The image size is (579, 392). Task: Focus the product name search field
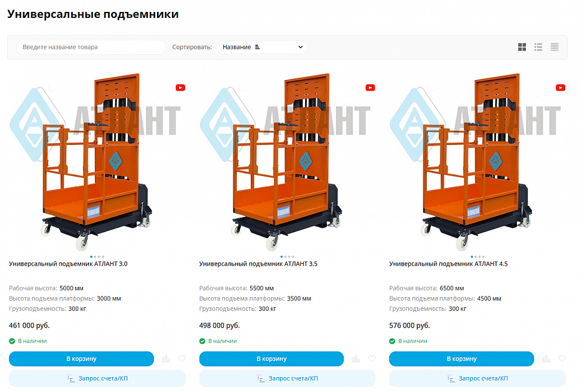pyautogui.click(x=91, y=47)
